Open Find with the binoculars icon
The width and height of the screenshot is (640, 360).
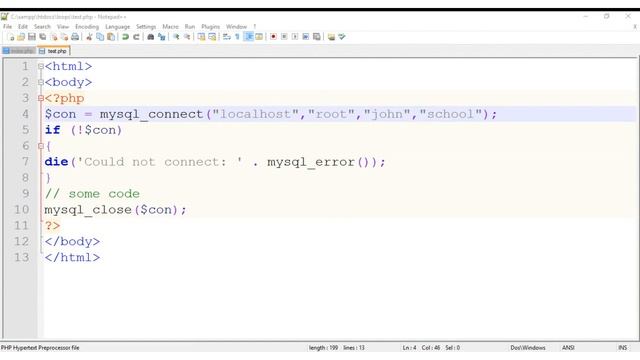pyautogui.click(x=151, y=37)
